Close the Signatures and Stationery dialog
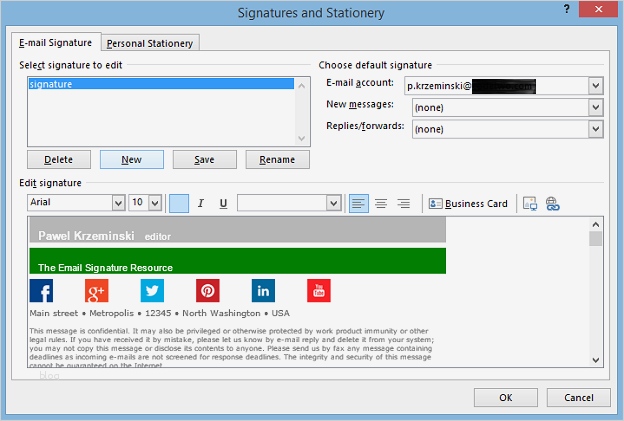Viewport: 624px width, 421px height. [598, 9]
